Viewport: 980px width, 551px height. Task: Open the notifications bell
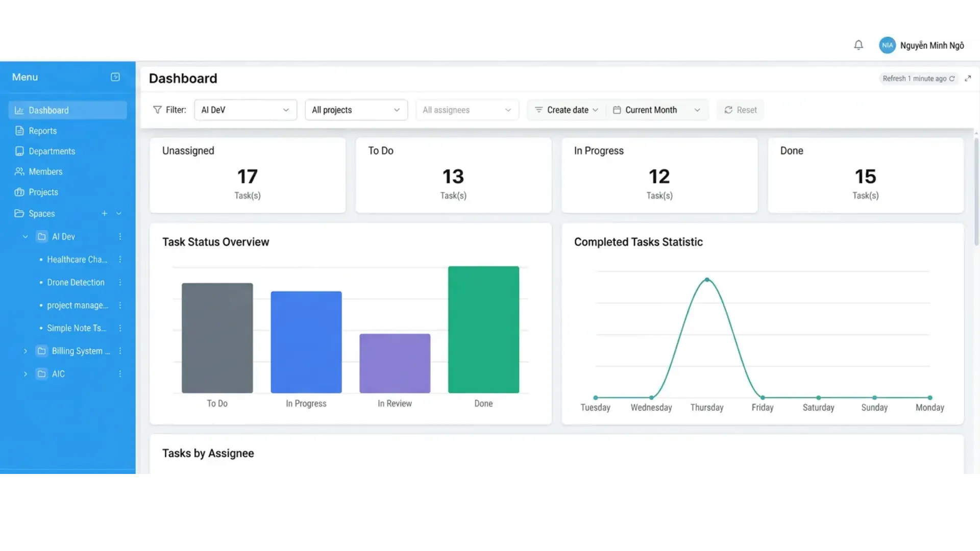(859, 45)
